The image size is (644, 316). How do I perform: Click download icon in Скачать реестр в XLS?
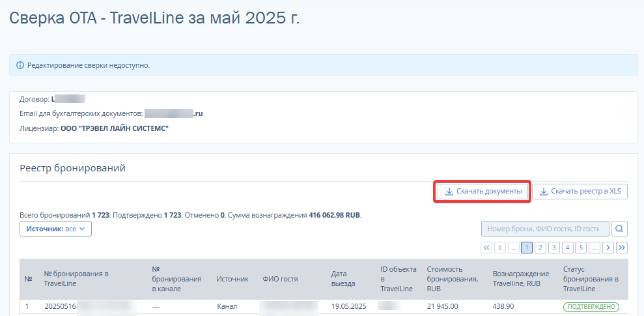pyautogui.click(x=544, y=192)
